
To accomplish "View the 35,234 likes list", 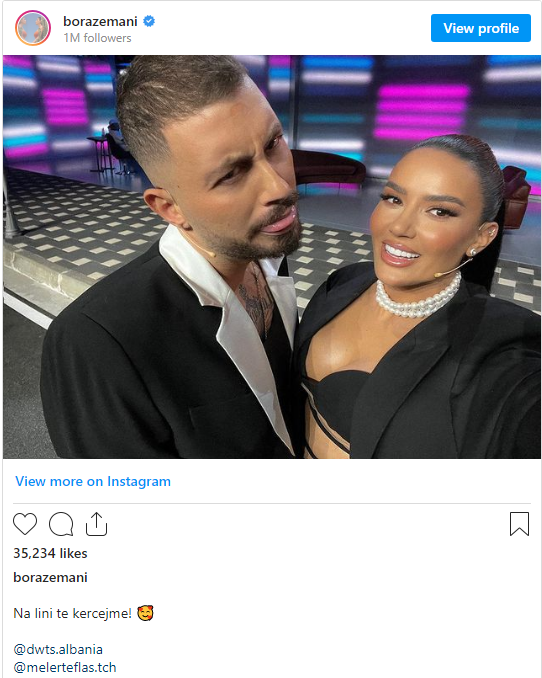I will tap(50, 553).
